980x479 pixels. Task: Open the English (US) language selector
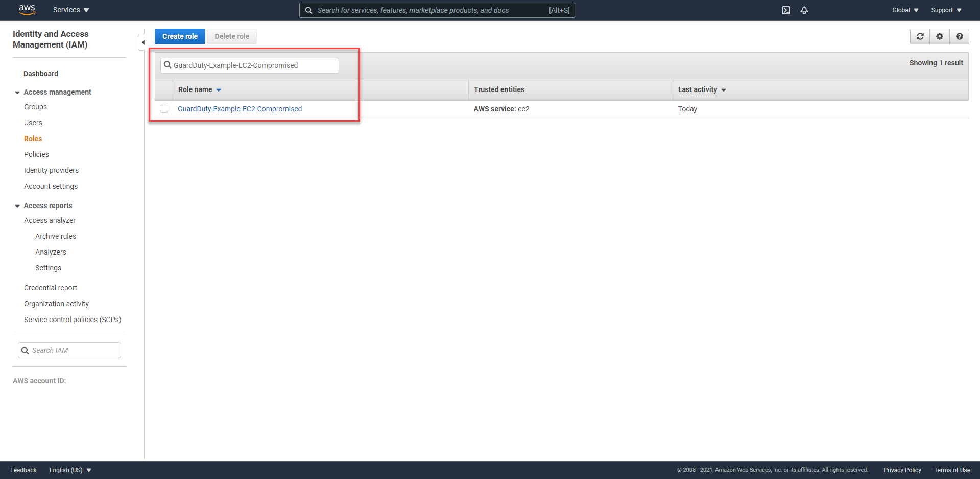pos(70,470)
